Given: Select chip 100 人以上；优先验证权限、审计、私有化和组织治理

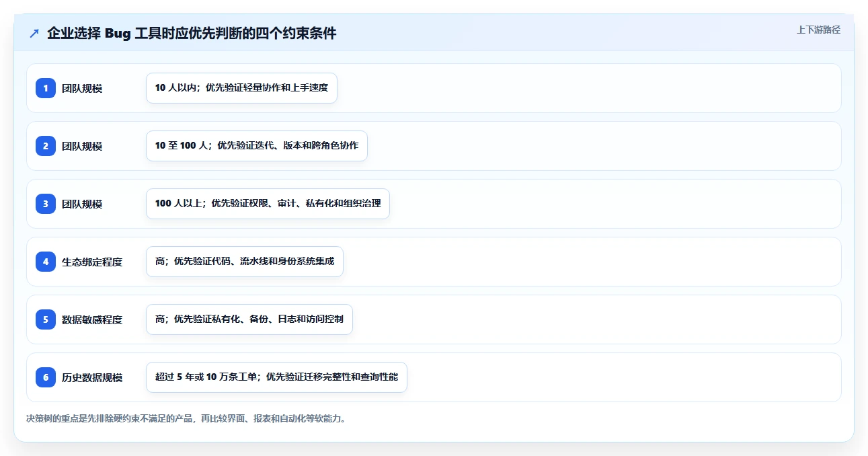Looking at the screenshot, I should point(268,204).
